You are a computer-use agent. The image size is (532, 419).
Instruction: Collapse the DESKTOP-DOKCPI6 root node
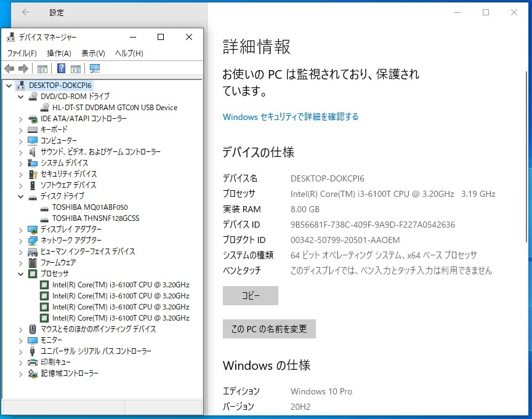(9, 86)
